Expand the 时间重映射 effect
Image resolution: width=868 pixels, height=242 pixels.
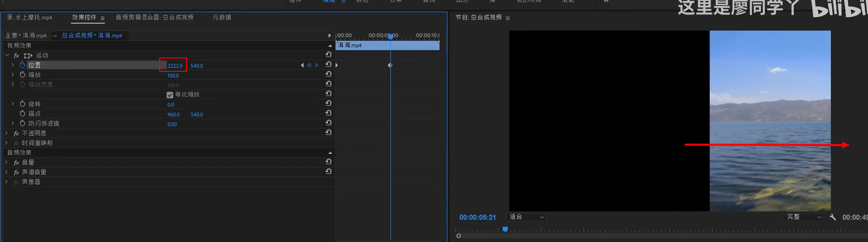pyautogui.click(x=6, y=143)
